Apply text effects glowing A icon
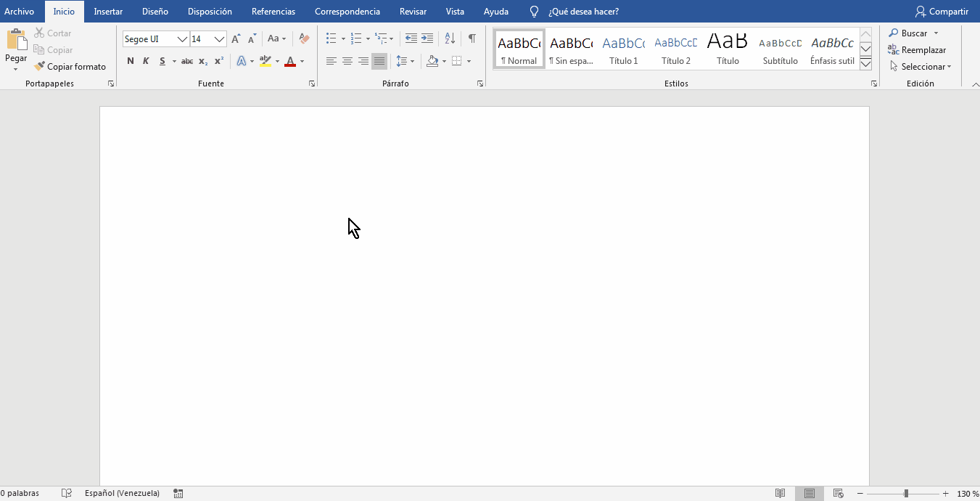Viewport: 980px width, 501px height. pyautogui.click(x=242, y=62)
